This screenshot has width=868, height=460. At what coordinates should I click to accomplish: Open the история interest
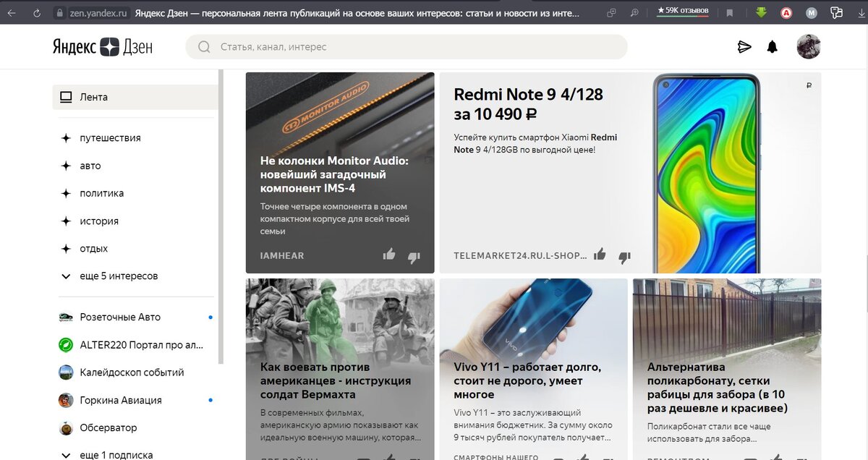(x=99, y=221)
